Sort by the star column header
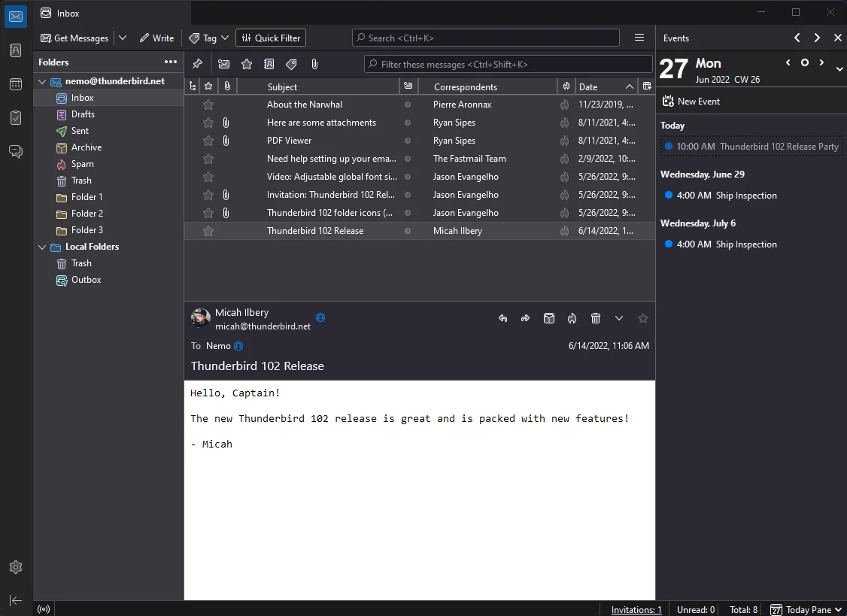Viewport: 847px width, 616px height. click(208, 86)
